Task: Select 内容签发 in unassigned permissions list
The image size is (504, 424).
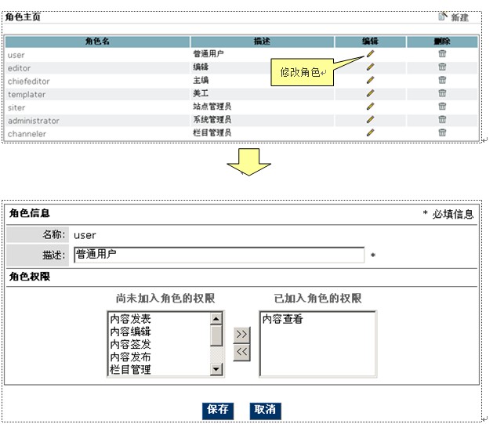Action: point(130,344)
